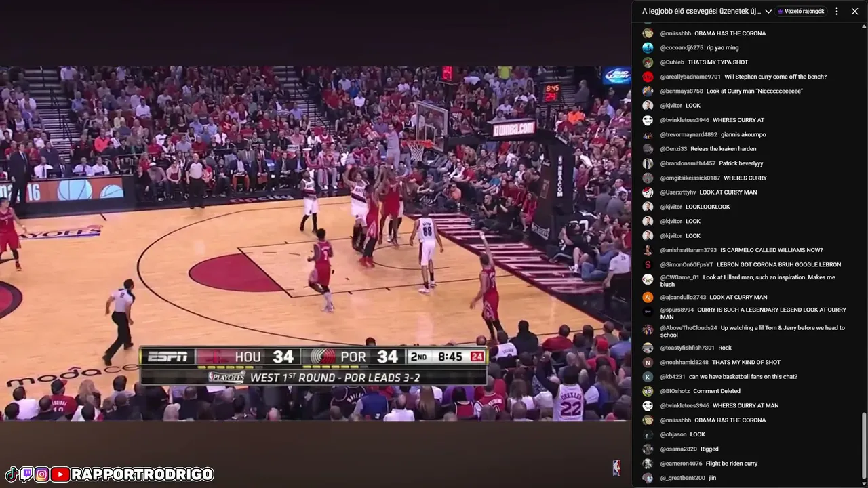Open @brandonsmith4457's profile picture
Screen dimensions: 868x488
point(648,163)
